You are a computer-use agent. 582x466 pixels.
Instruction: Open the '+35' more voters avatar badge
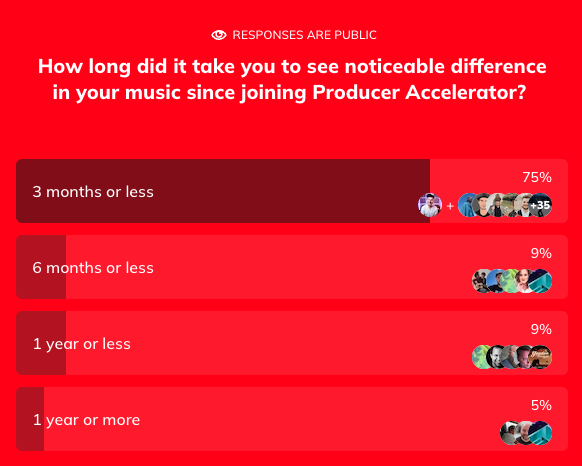[x=540, y=205]
